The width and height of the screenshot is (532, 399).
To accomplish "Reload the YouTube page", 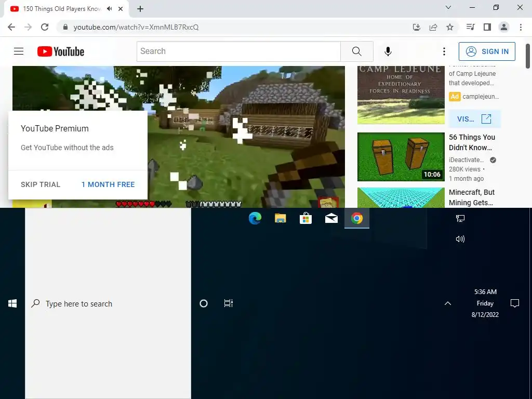I will [45, 27].
